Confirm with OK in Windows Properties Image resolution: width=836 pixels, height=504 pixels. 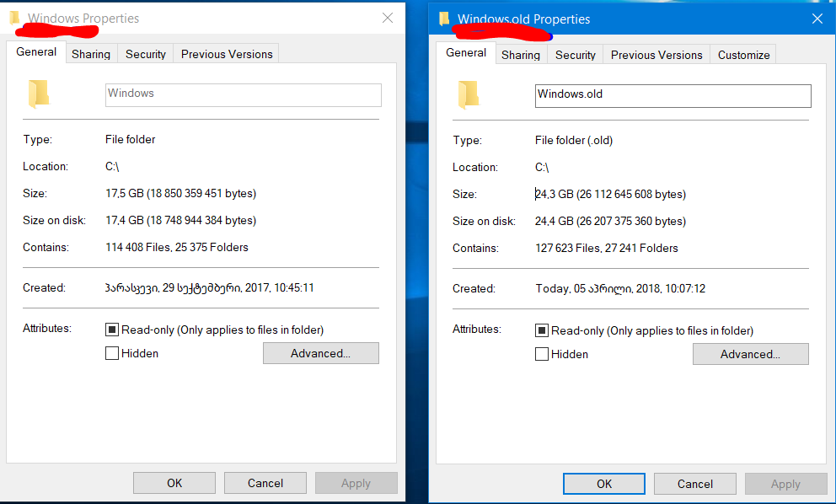pos(174,483)
